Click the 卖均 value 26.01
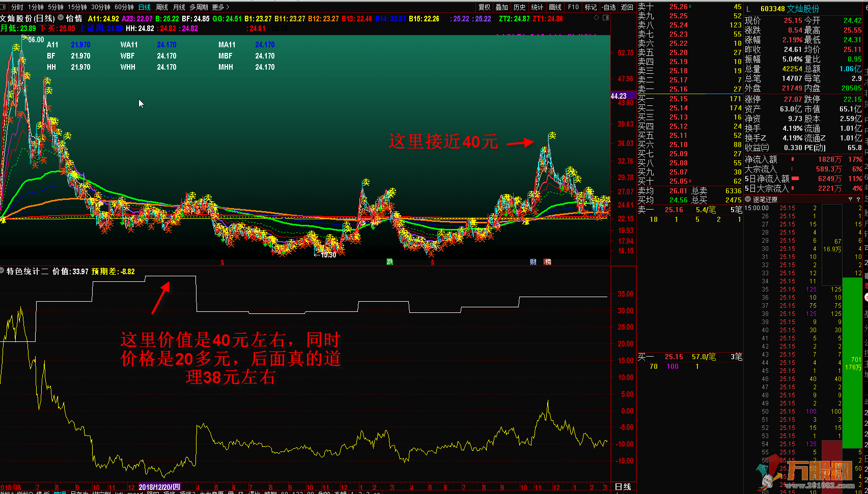The height and width of the screenshot is (494, 868). click(x=678, y=191)
